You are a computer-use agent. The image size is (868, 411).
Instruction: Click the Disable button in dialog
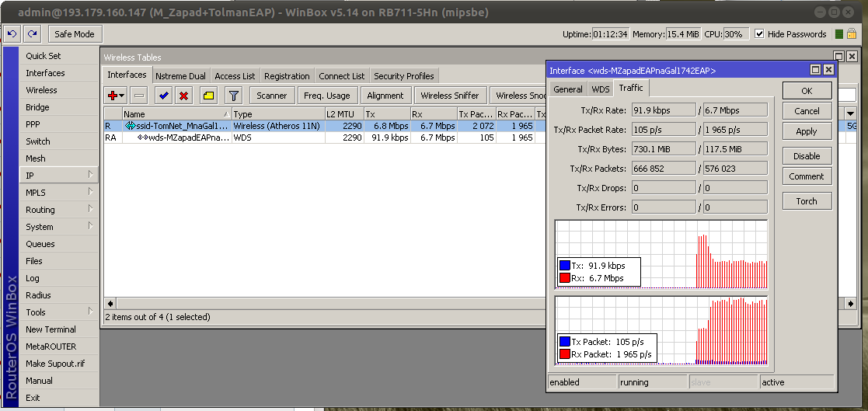[x=807, y=156]
